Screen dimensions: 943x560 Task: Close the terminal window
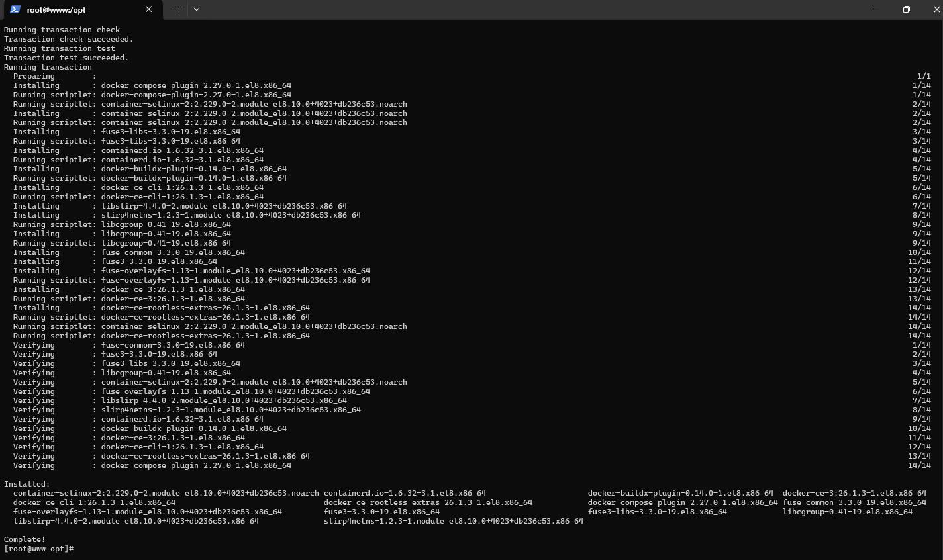click(x=936, y=9)
